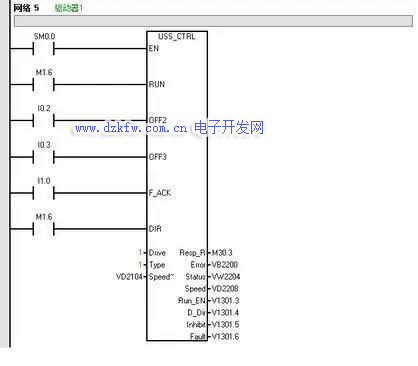Click the network 5 comment bar
Image resolution: width=418 pixels, height=366 pixels.
pyautogui.click(x=213, y=21)
